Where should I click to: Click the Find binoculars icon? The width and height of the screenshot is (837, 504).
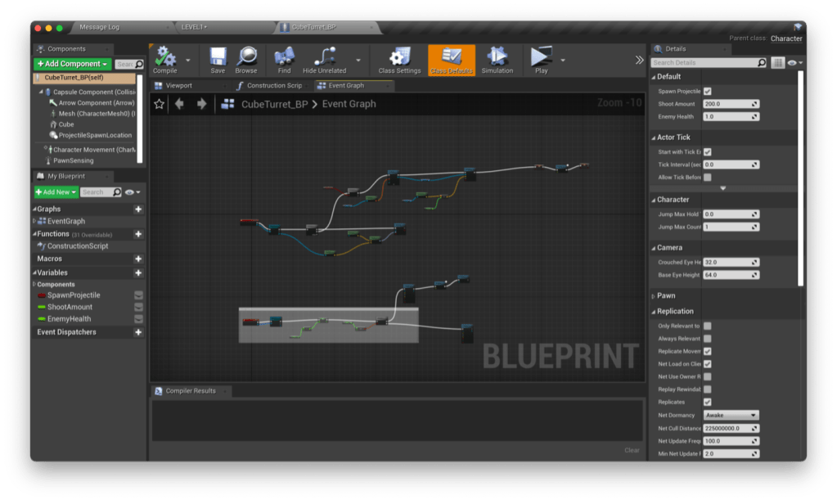285,57
